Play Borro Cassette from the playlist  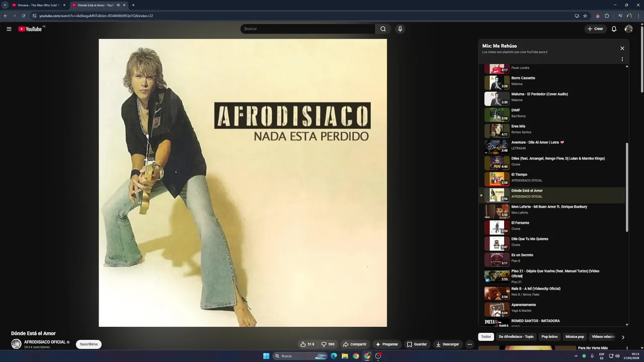[552, 82]
